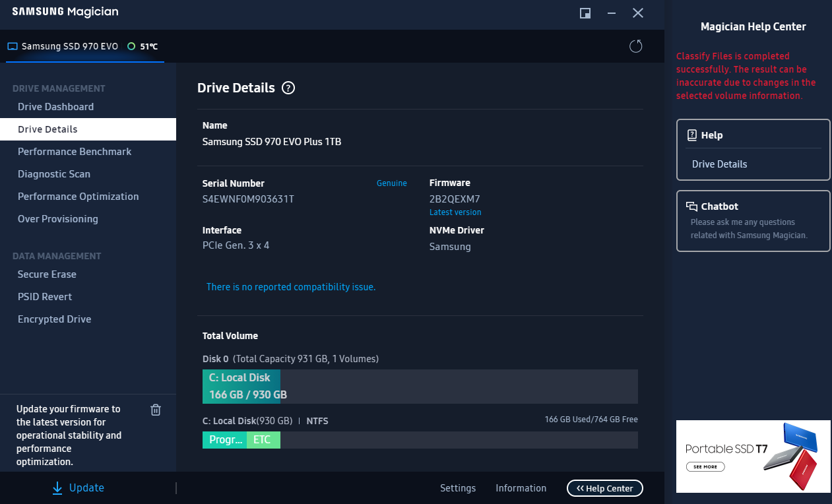The height and width of the screenshot is (504, 832).
Task: Open Encrypted Drive page
Action: click(x=55, y=319)
